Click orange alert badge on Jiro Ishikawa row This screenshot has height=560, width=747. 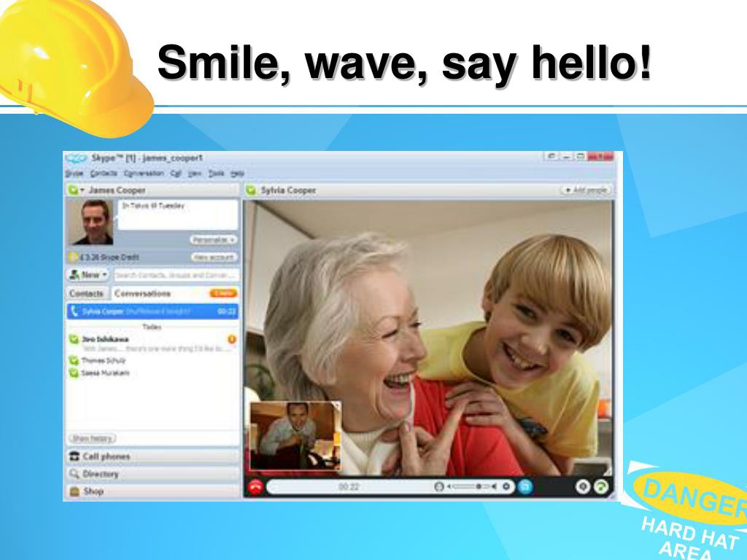tap(232, 339)
